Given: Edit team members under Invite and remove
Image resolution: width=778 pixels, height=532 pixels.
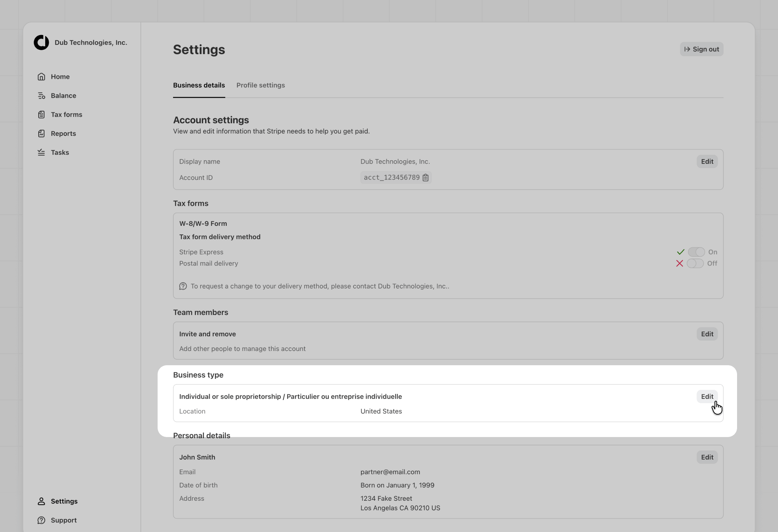Looking at the screenshot, I should coord(707,334).
